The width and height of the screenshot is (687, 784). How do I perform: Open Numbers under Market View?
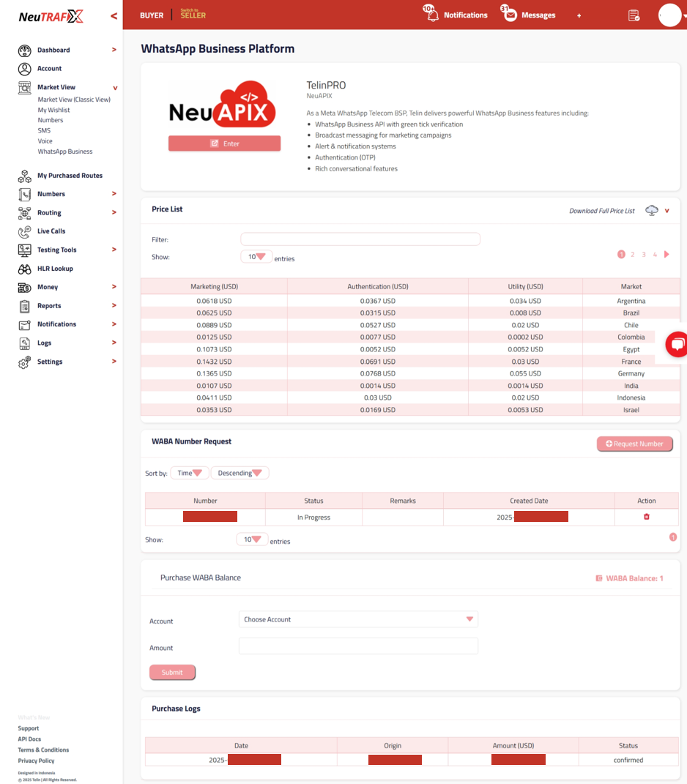50,120
